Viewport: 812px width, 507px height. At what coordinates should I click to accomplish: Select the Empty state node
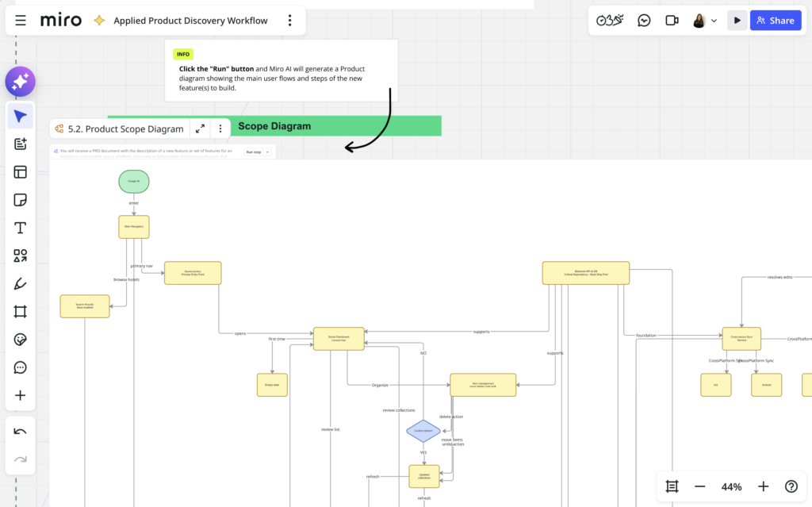pos(272,385)
